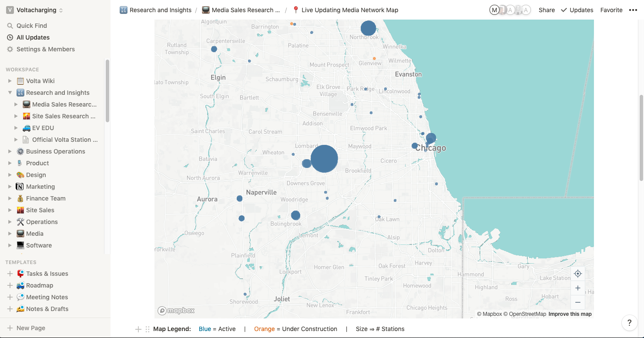Expand the EV EDU subpage

(x=16, y=128)
